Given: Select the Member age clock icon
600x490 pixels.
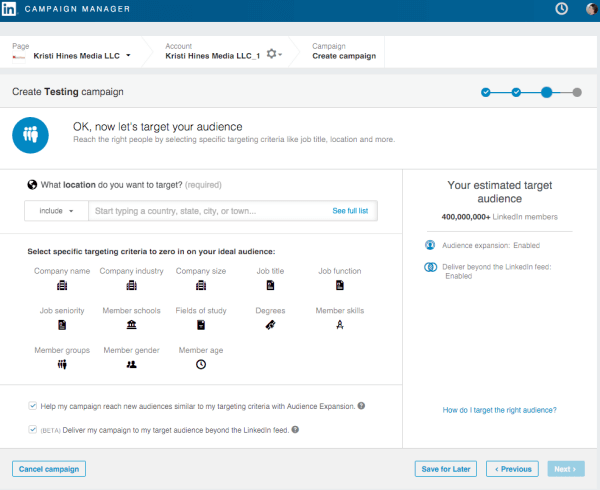Looking at the screenshot, I should (x=201, y=365).
